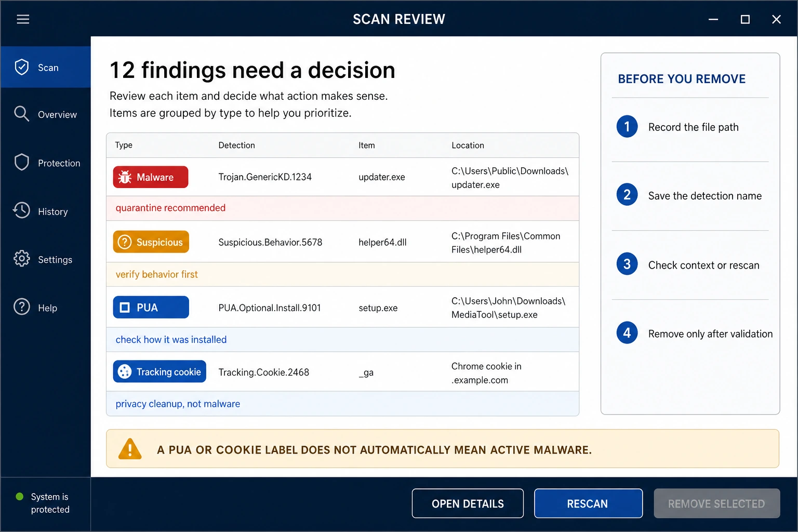
Task: Click the Scan shield checkmark icon
Action: coord(21,67)
